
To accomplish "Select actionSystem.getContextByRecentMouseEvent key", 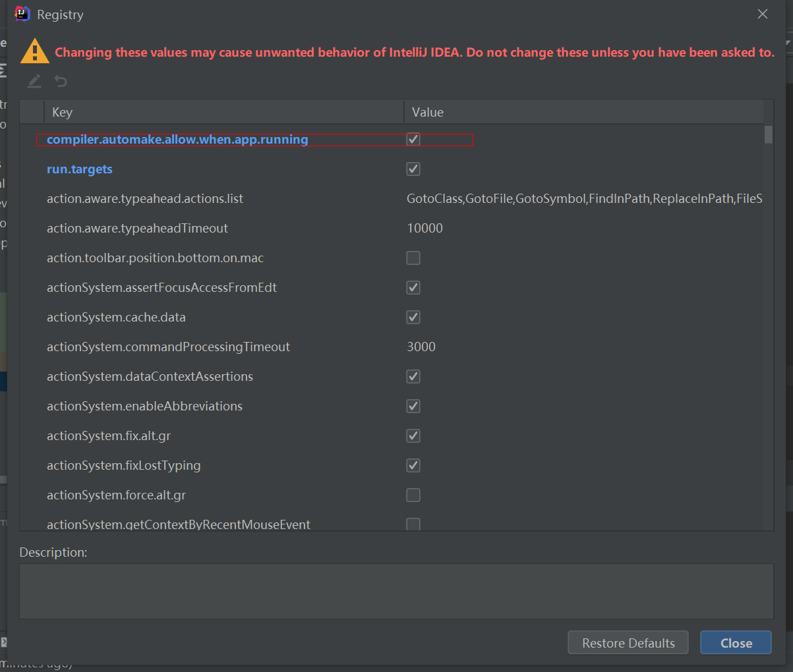I will (179, 524).
